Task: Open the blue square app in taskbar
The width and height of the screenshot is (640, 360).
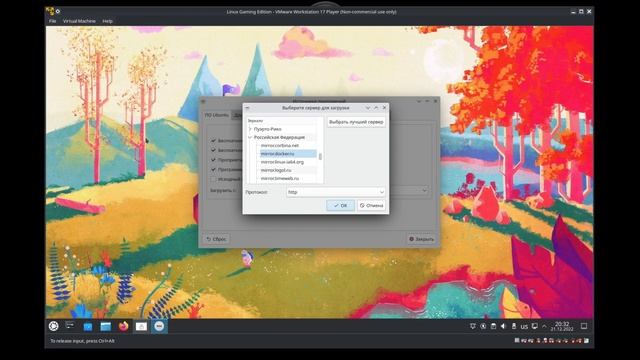Action: coord(88,326)
